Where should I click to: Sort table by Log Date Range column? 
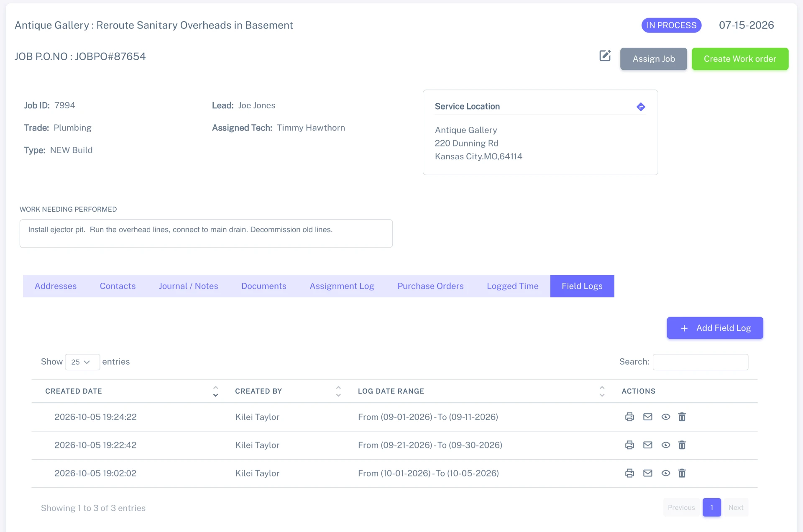coord(601,391)
